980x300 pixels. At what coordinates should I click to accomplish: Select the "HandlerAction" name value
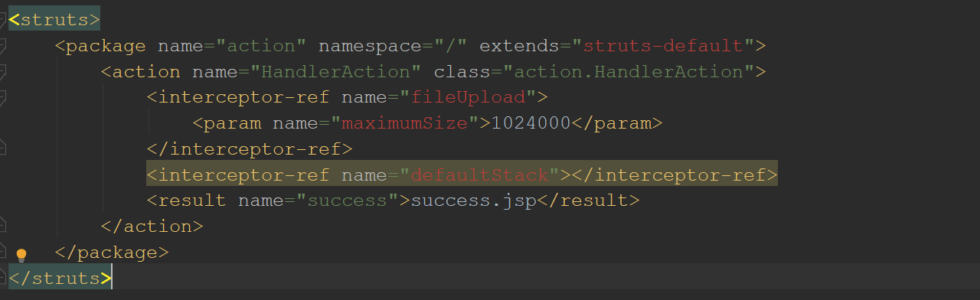click(335, 72)
